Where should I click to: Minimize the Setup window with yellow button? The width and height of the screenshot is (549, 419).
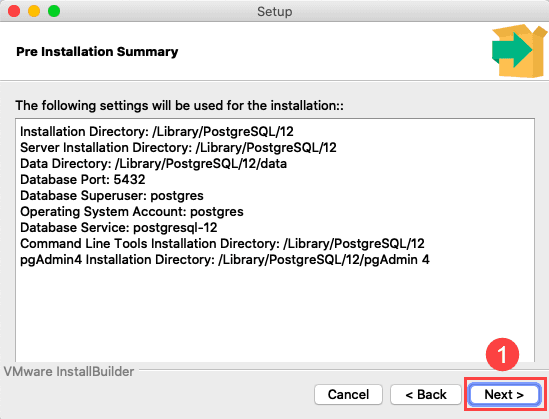click(34, 11)
